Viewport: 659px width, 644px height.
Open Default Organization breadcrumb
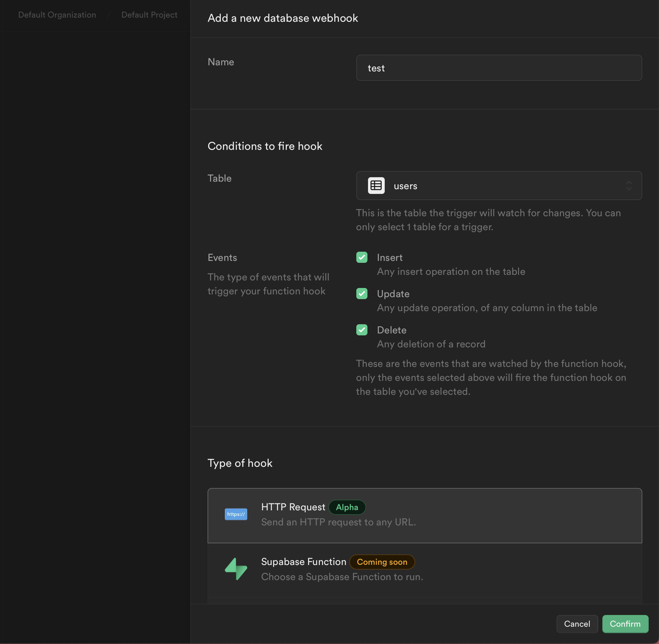(57, 15)
